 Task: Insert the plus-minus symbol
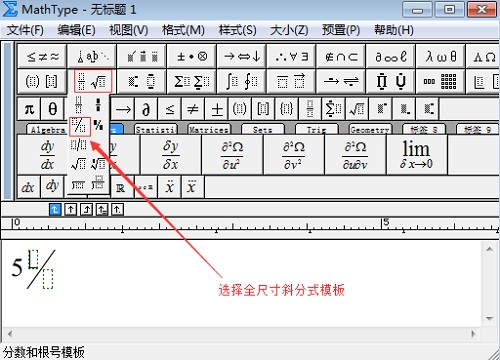pos(217,109)
